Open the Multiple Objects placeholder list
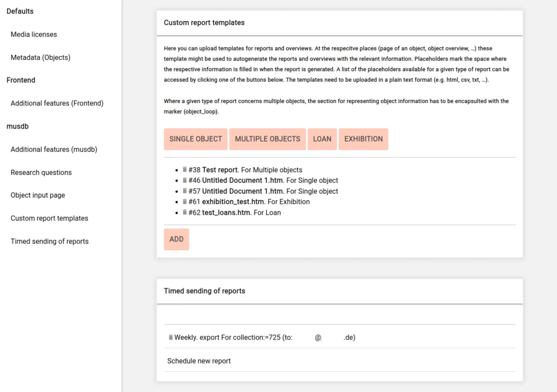 pos(267,139)
